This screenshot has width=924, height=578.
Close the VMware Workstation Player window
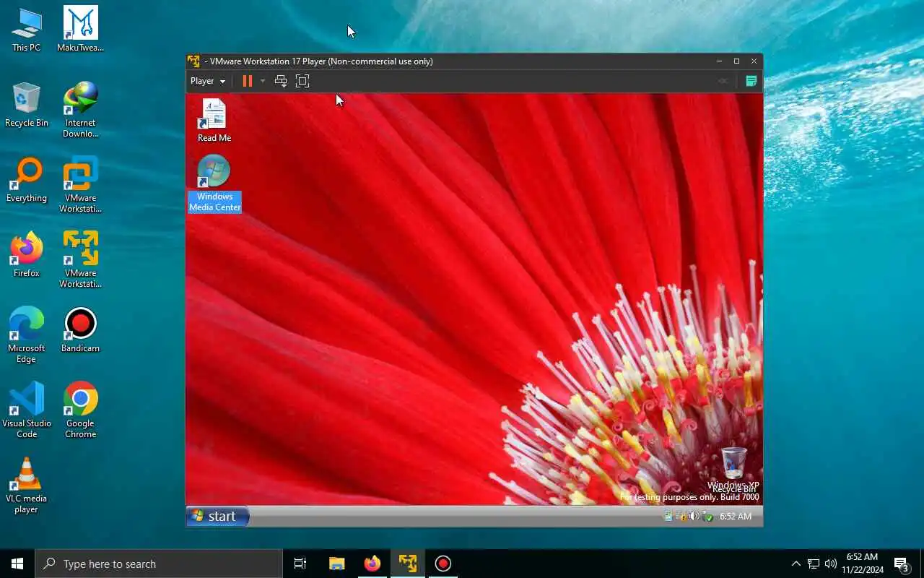[754, 61]
